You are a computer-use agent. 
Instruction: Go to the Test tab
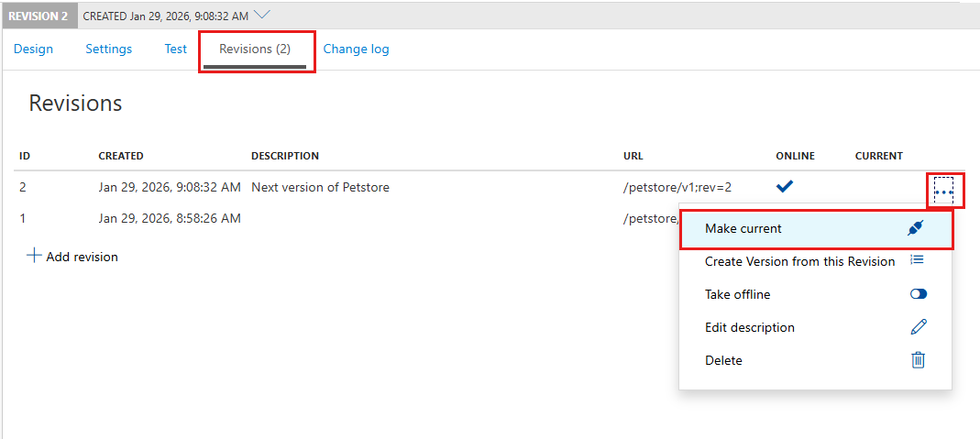click(x=176, y=49)
